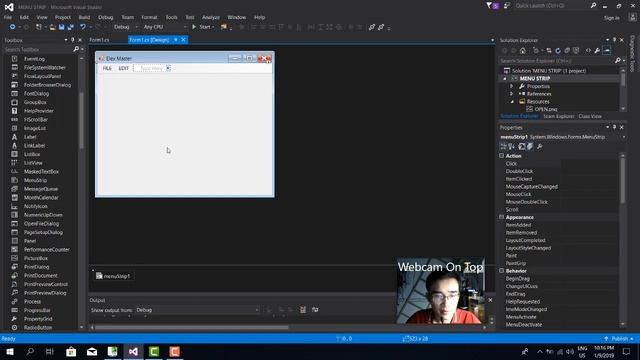Open Microsoft Store from the taskbar

pyautogui.click(x=71, y=351)
